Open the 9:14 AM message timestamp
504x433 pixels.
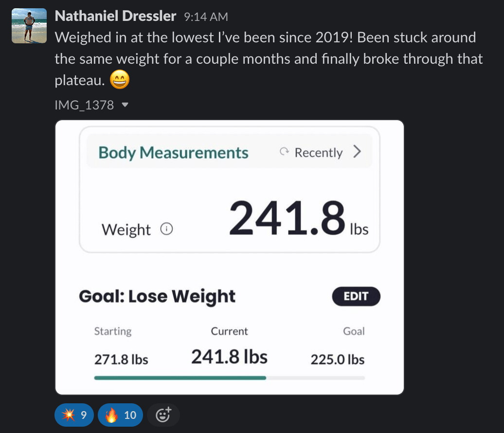pos(206,17)
